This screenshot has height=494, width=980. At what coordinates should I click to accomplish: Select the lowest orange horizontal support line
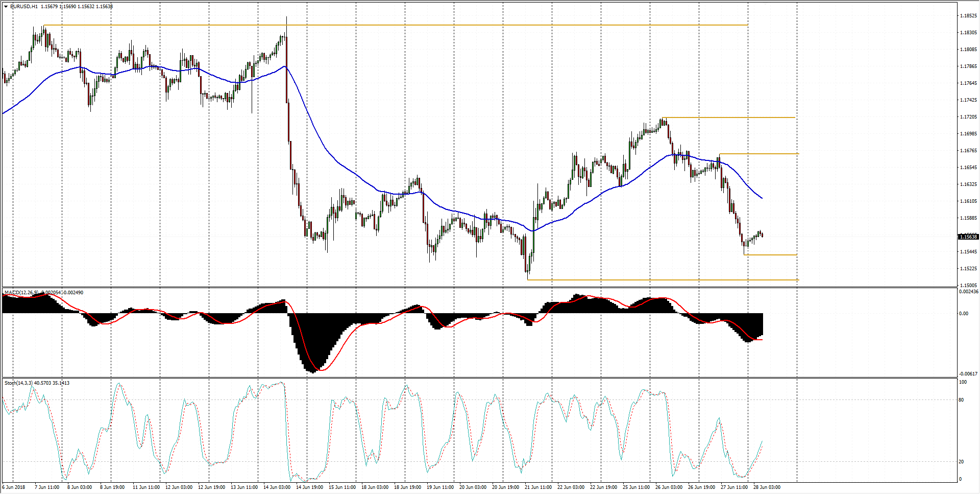click(x=662, y=280)
